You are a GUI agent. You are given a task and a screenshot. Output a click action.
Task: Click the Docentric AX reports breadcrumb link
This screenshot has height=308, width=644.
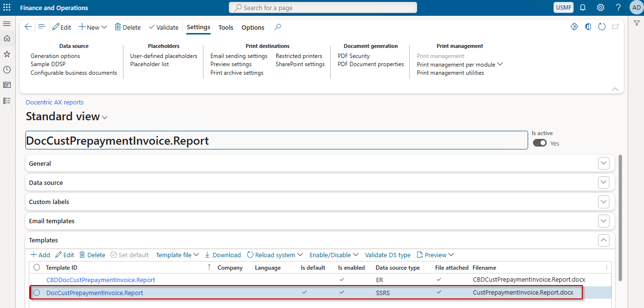point(55,102)
